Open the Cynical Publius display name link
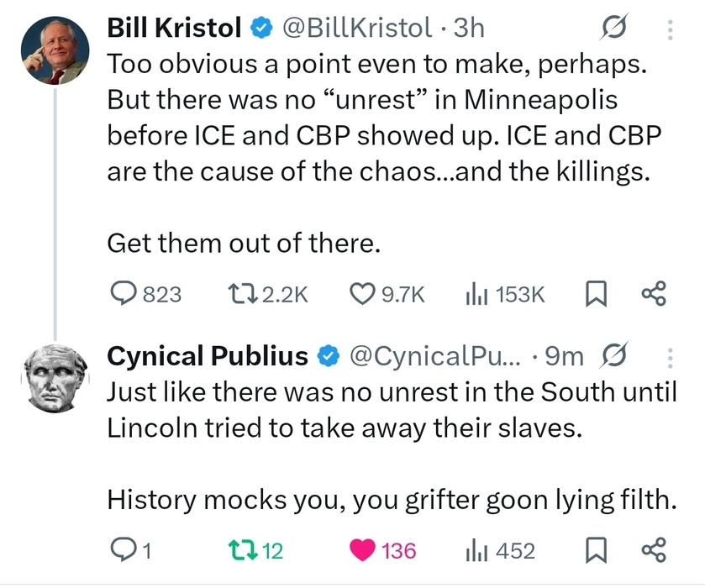Screen dimensions: 705x588 click(207, 357)
